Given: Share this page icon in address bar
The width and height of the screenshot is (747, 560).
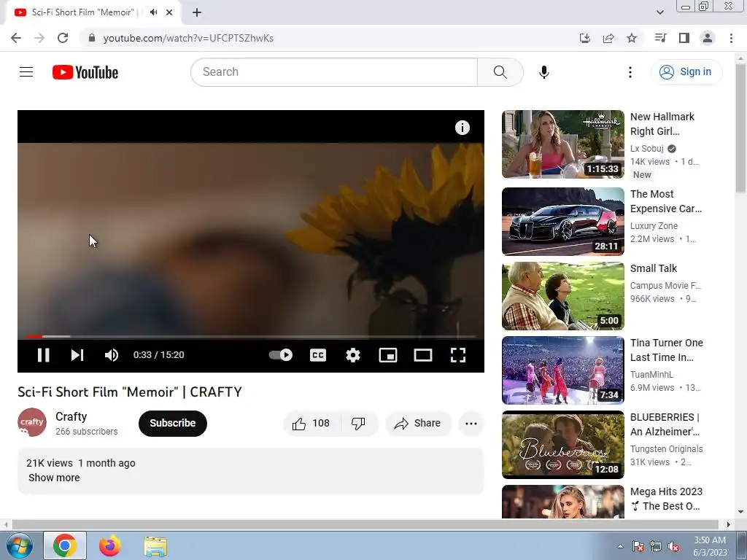Looking at the screenshot, I should (608, 38).
